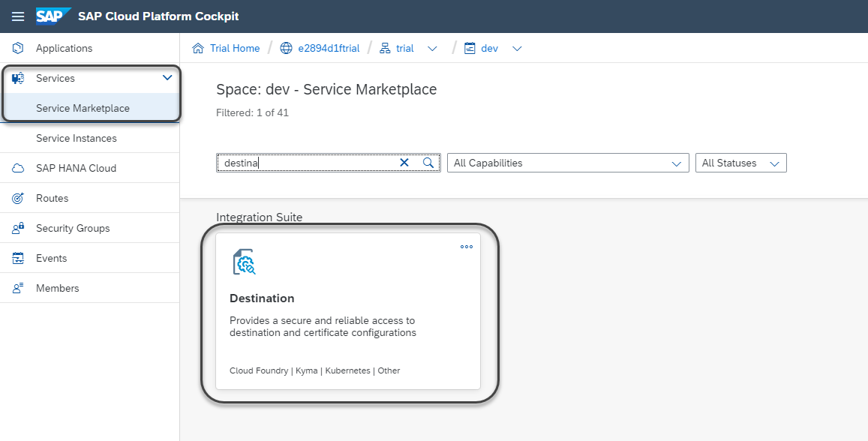Open the dev space breadcrumb link

click(489, 48)
